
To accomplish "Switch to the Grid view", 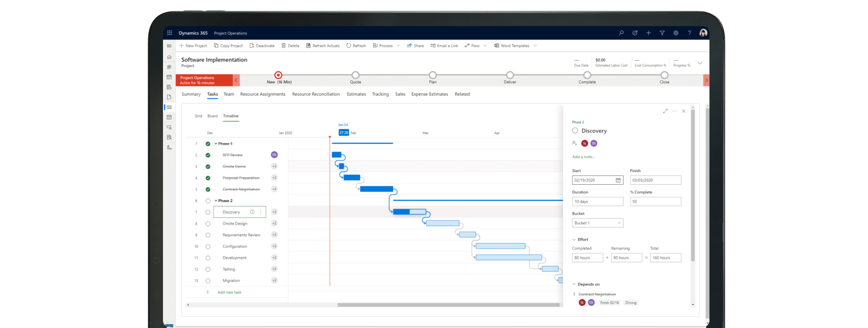I will click(x=198, y=116).
